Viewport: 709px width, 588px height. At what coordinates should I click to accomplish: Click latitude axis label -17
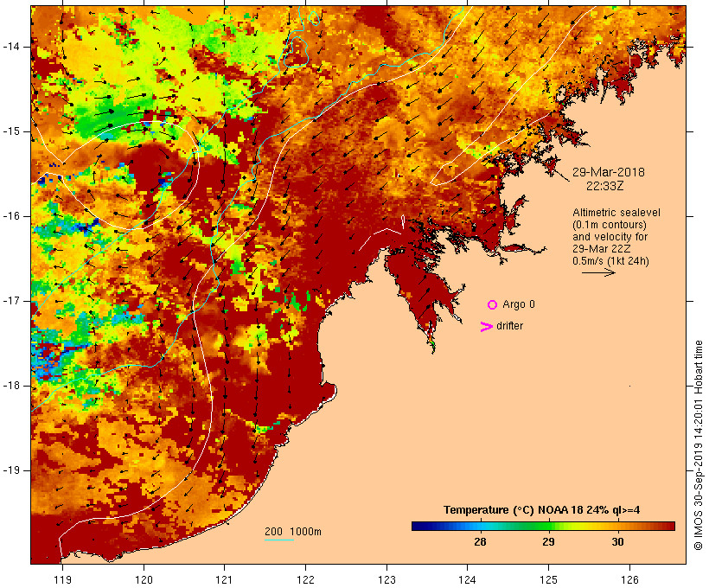[x=11, y=301]
